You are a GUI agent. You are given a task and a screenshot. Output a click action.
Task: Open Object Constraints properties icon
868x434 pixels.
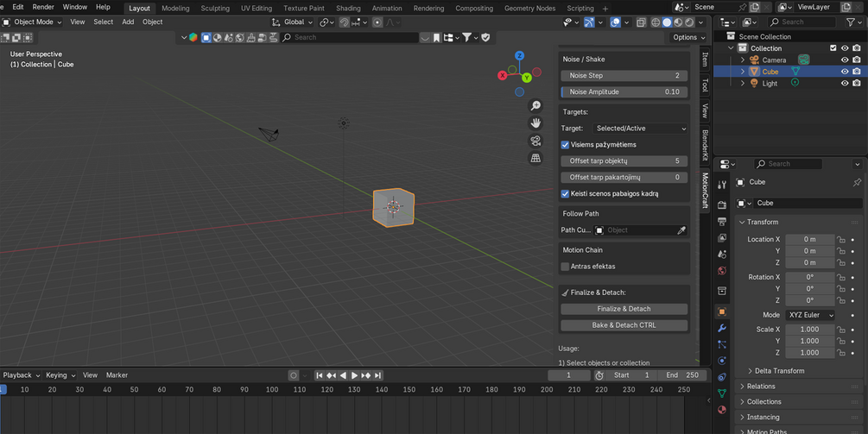coord(722,377)
